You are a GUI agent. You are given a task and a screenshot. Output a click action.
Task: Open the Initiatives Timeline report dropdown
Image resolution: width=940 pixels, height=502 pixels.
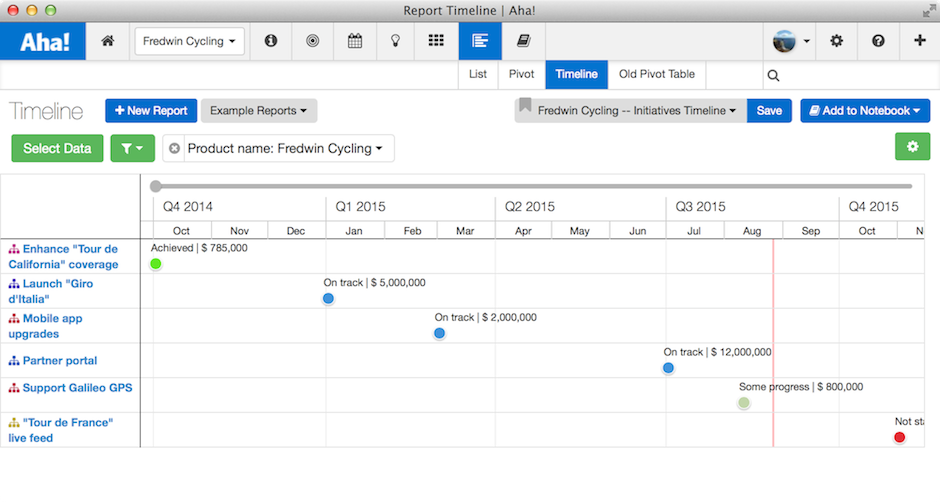[637, 110]
